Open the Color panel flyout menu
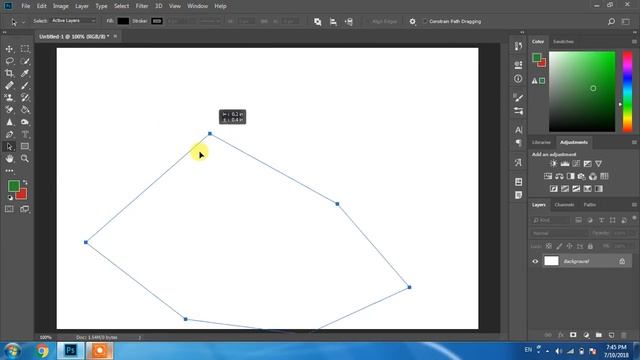 tap(634, 42)
